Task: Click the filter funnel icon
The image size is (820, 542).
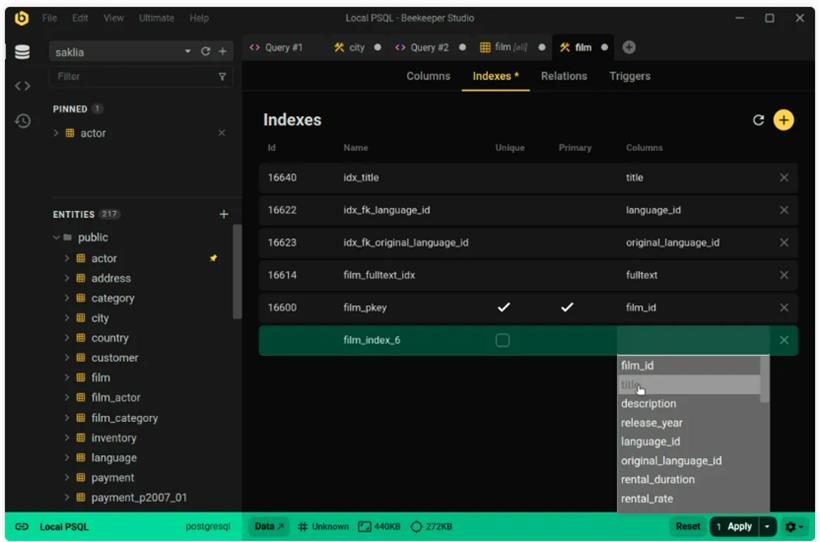Action: [x=222, y=76]
